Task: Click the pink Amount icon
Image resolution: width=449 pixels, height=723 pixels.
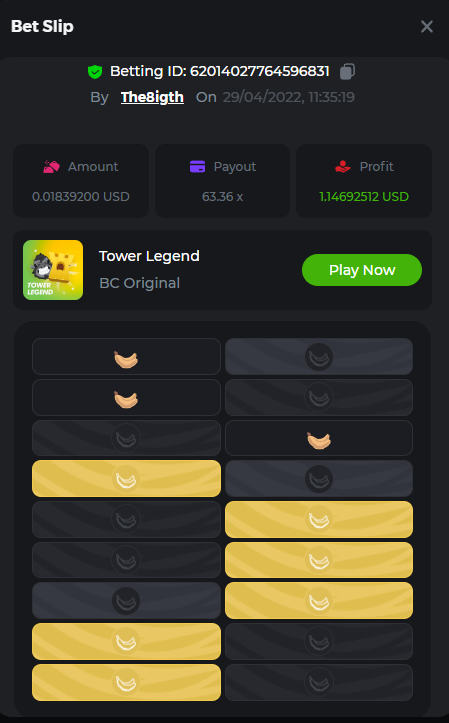Action: [x=51, y=166]
